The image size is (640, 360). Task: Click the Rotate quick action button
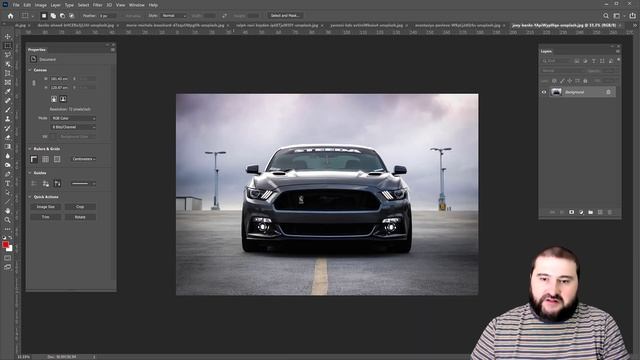tap(80, 217)
